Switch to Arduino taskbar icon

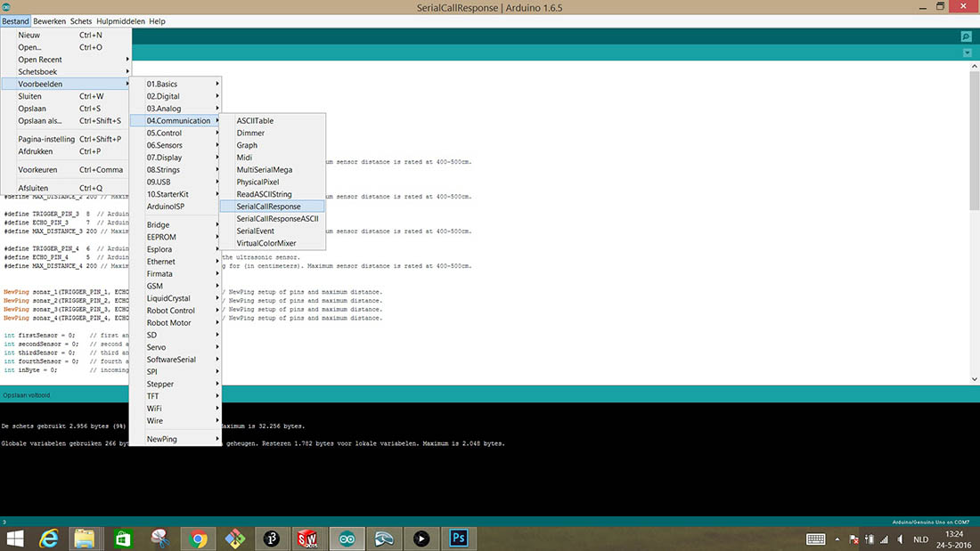click(347, 539)
